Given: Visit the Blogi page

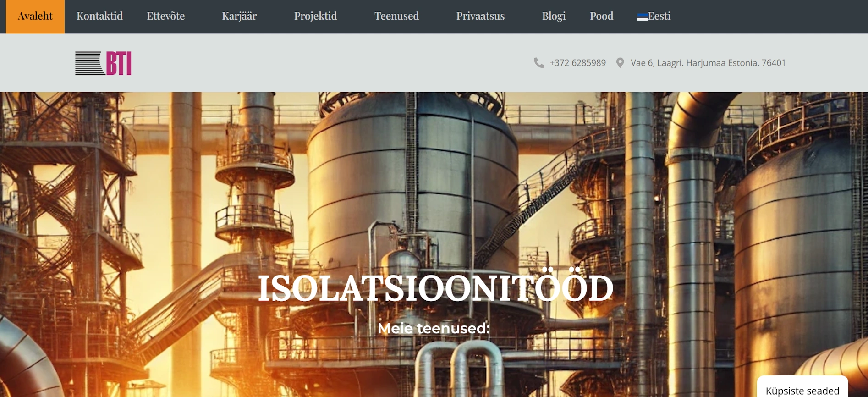Looking at the screenshot, I should pyautogui.click(x=554, y=17).
